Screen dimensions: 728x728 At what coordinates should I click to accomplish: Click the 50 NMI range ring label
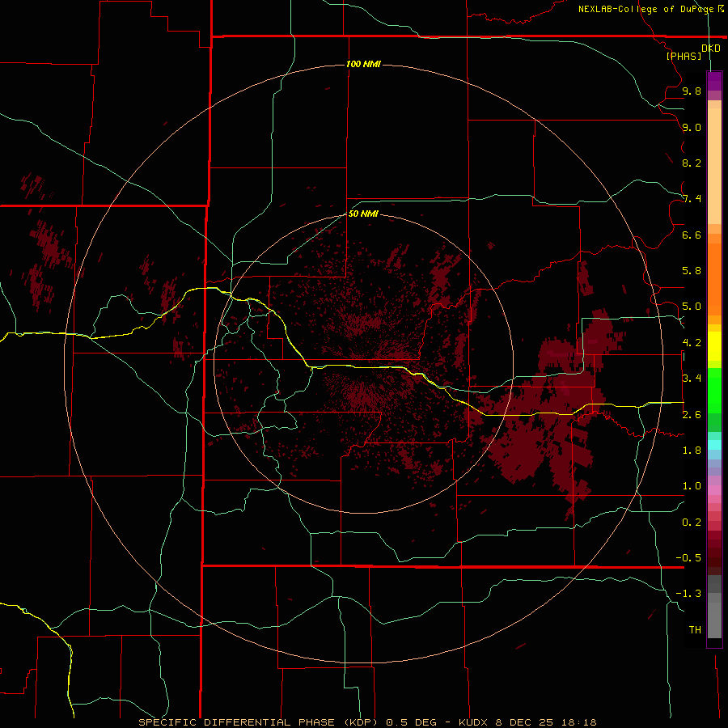[x=363, y=214]
